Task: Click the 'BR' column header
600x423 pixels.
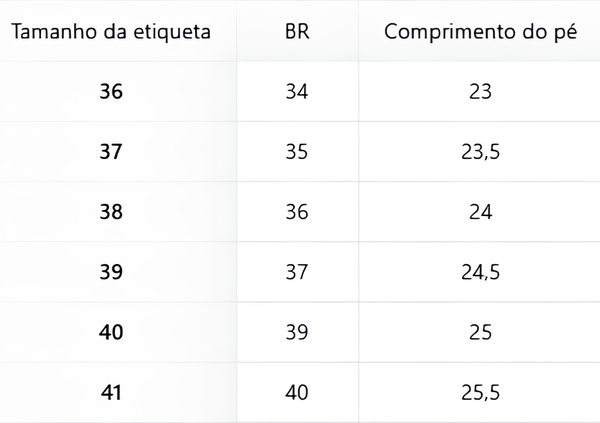Action: 297,31
